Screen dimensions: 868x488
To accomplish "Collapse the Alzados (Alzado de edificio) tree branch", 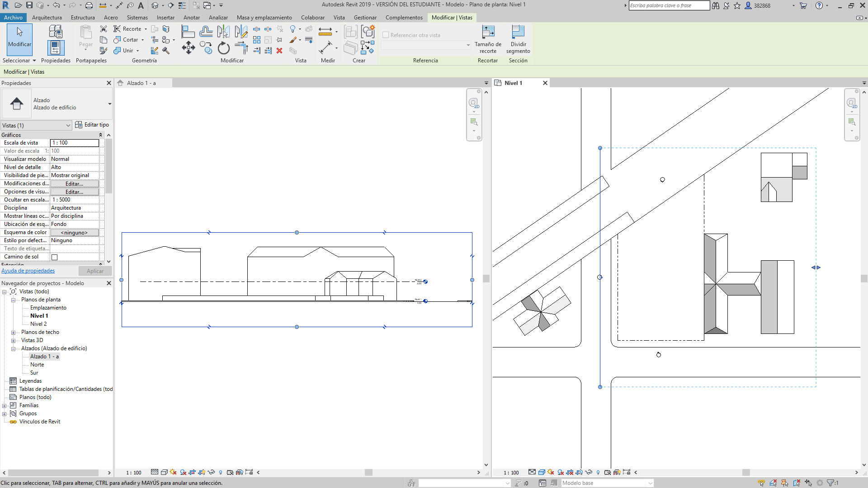I will click(14, 348).
